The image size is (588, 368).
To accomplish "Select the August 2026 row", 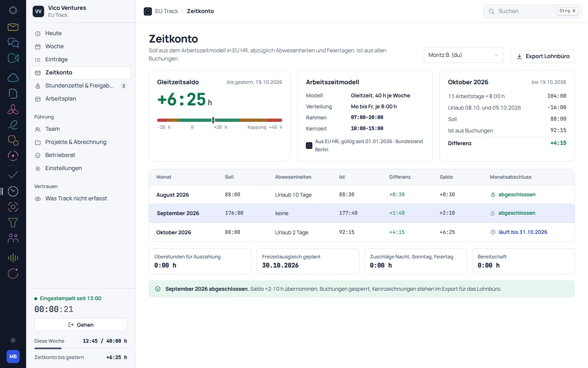I will point(362,195).
